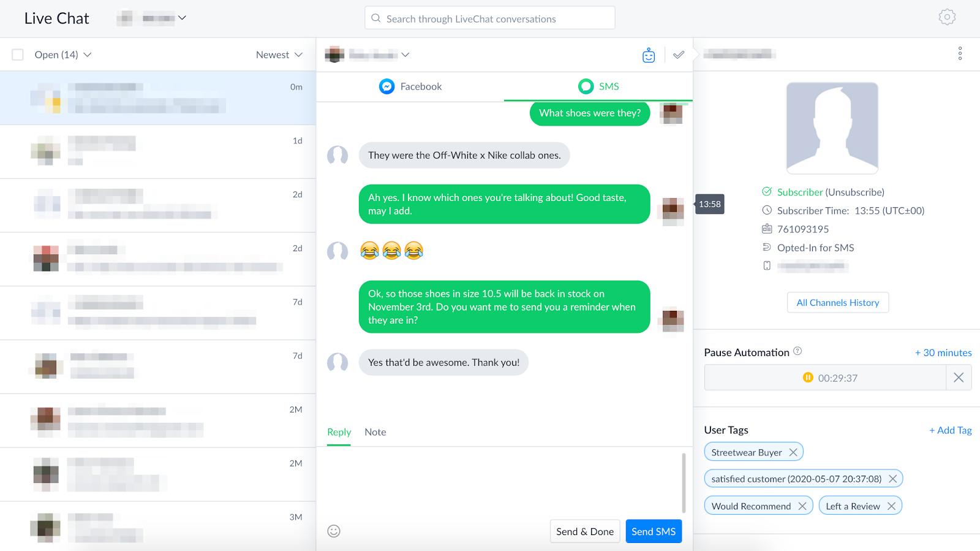Click the subscriber status check icon
Screen dimensions: 980x551
pos(767,191)
